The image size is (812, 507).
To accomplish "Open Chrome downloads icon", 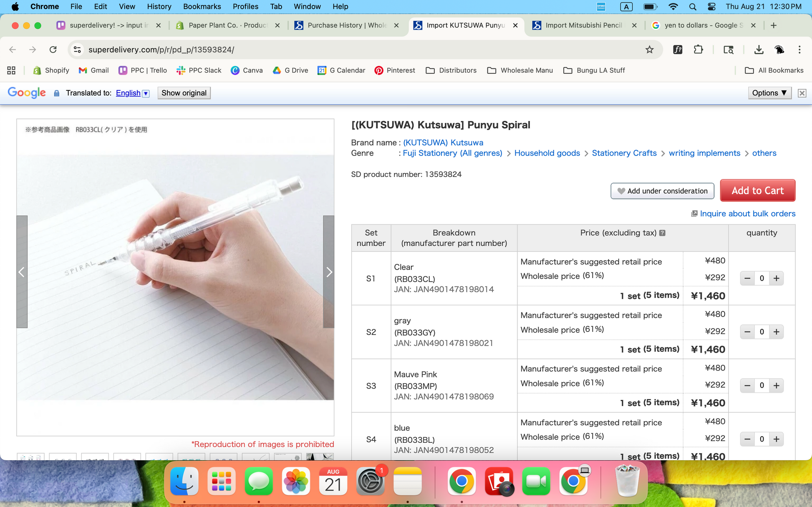I will (x=759, y=50).
